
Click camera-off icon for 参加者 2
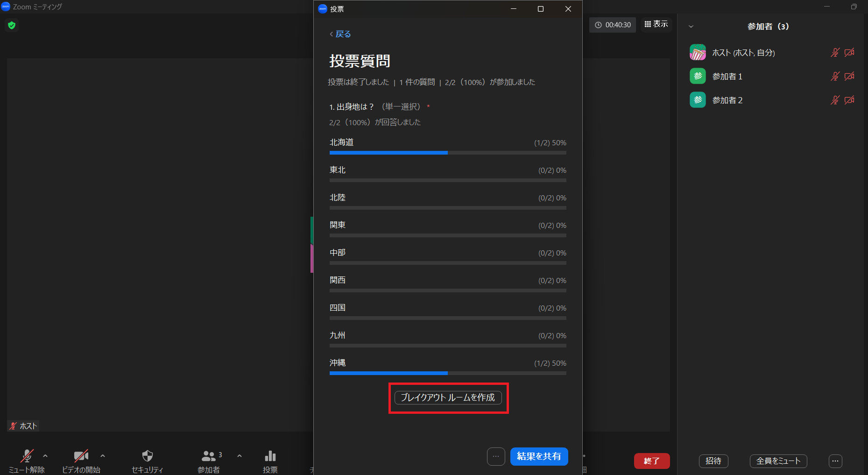point(849,100)
